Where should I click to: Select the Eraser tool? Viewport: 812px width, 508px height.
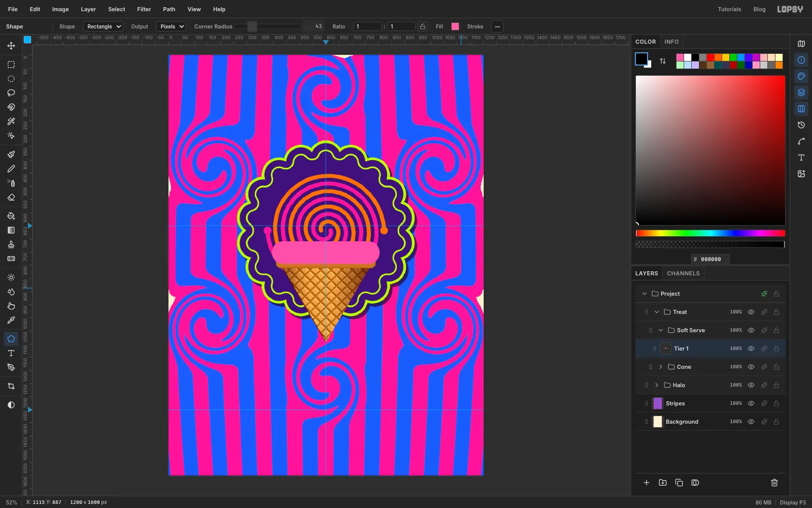click(11, 197)
